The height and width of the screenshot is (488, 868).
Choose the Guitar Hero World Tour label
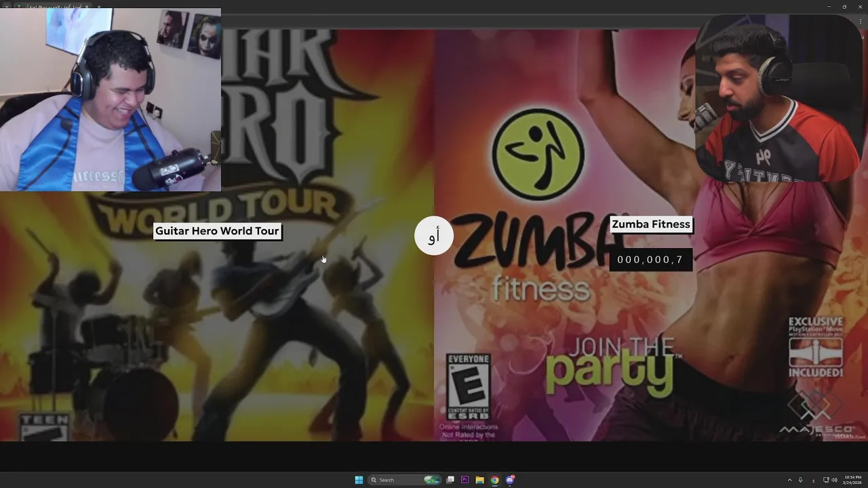(217, 231)
